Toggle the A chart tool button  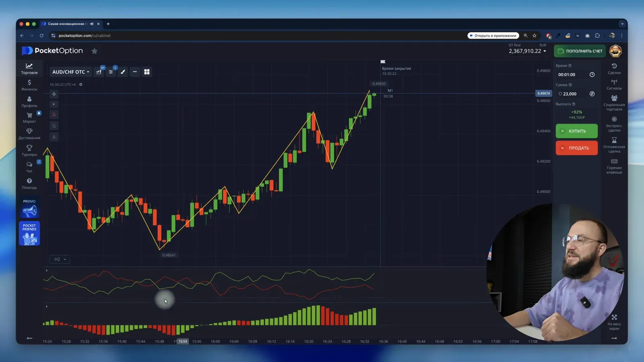(54, 137)
